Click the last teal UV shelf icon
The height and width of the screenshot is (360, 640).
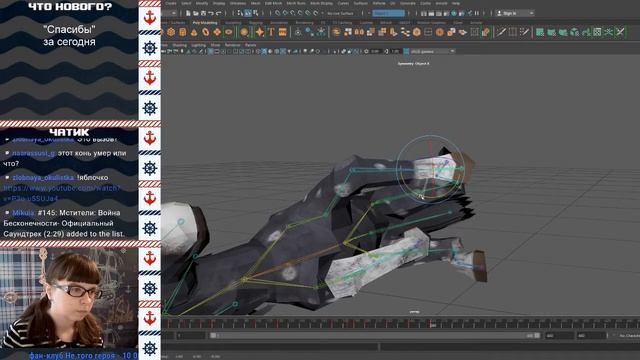[620, 32]
